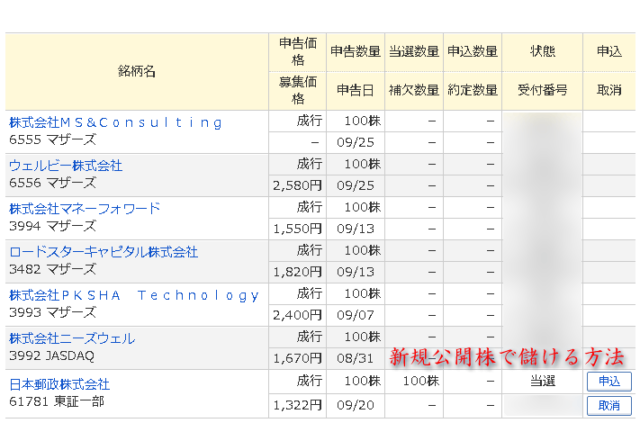Select the 申告価格 column header
The image size is (640, 423).
(298, 52)
